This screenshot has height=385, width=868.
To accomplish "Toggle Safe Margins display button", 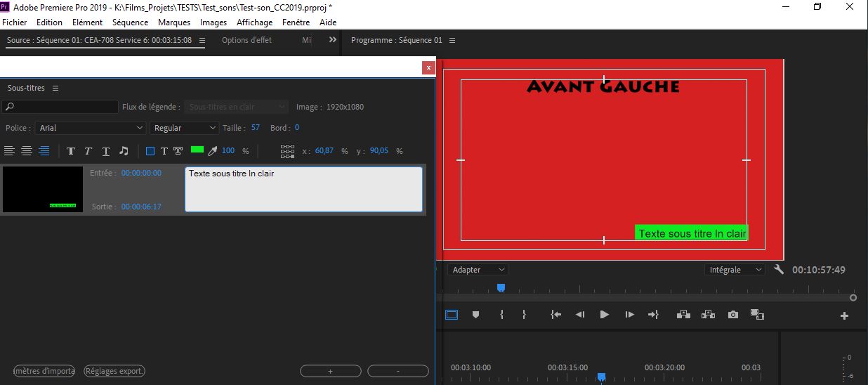I will click(452, 315).
